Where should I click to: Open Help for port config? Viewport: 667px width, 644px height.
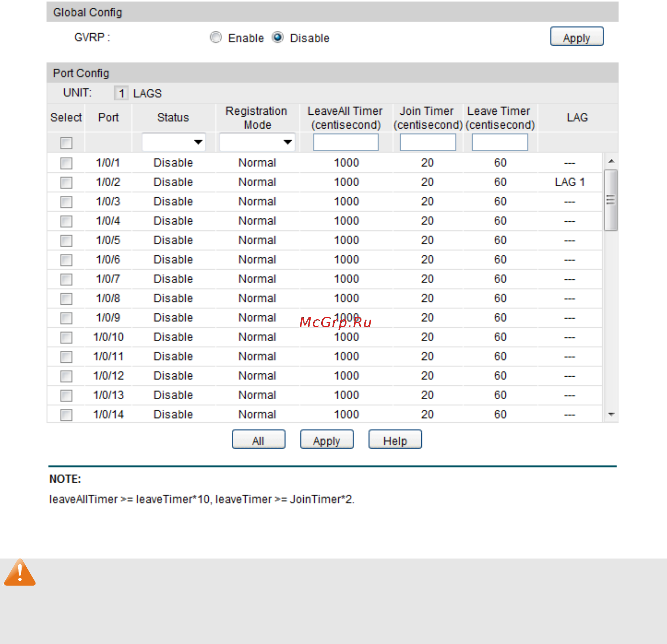point(395,439)
